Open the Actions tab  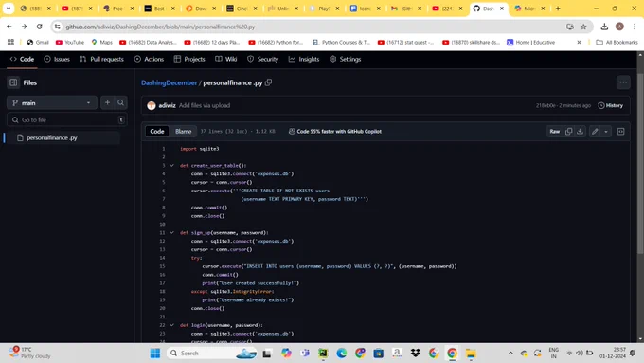click(149, 59)
